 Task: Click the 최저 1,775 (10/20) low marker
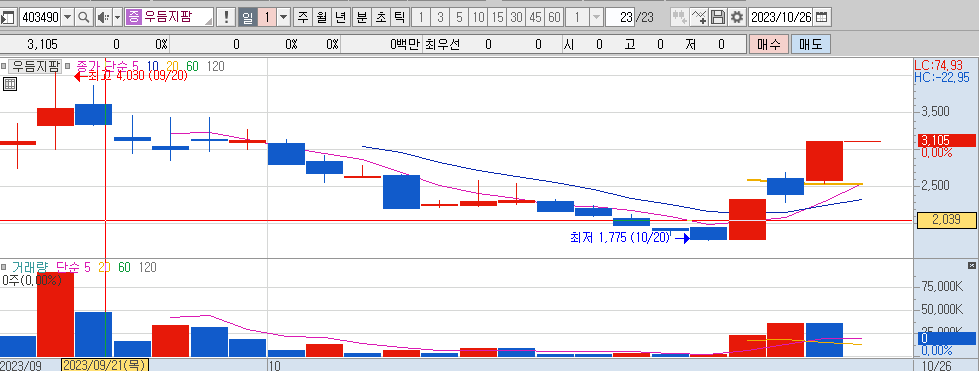tap(629, 237)
